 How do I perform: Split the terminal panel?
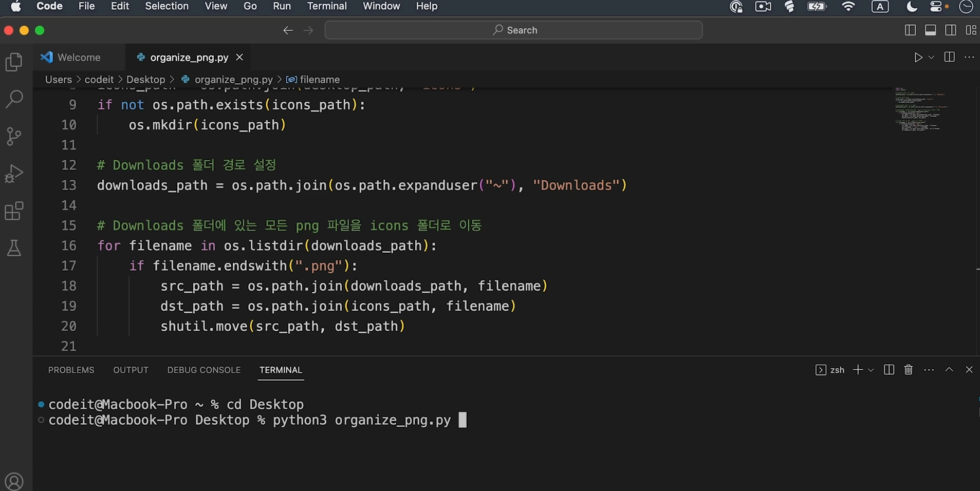tap(889, 370)
